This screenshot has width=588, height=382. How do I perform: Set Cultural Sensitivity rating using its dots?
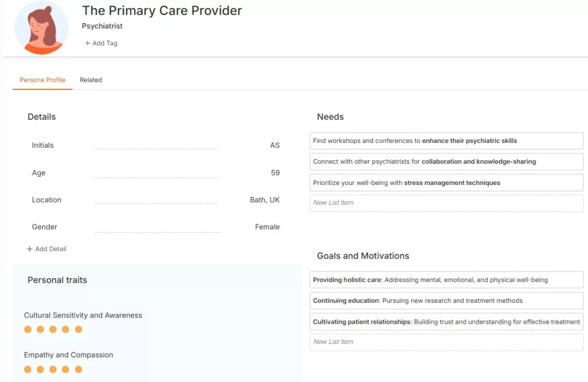coord(53,329)
